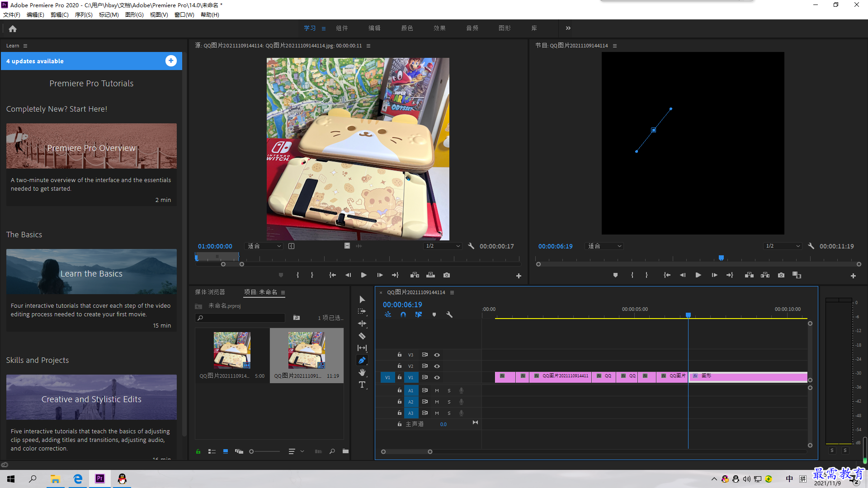Switch to 效果 workspace tab
The height and width of the screenshot is (488, 868).
tap(439, 28)
